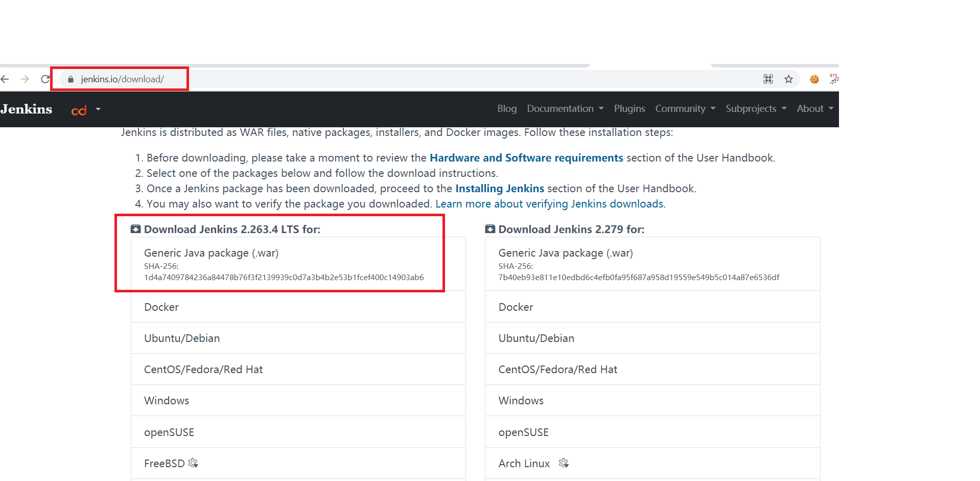Click the gear icon next to FreeBSD
The image size is (980, 481).
point(193,463)
